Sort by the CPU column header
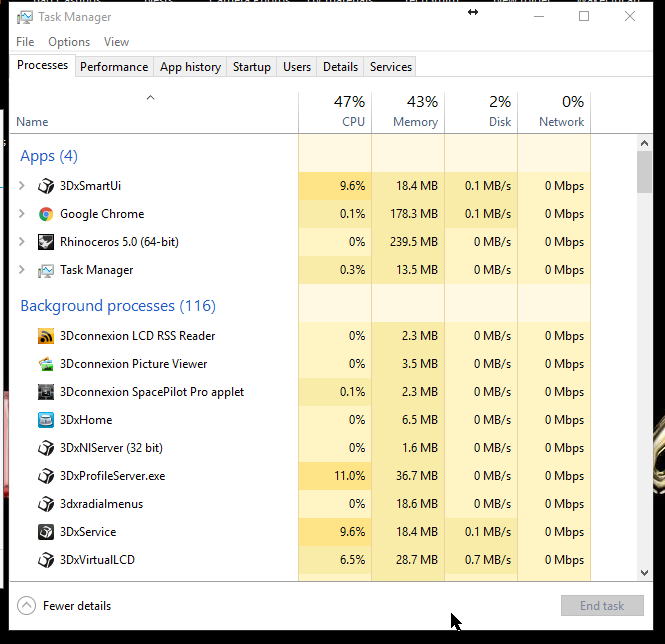Screen dimensions: 665x644 pos(335,113)
